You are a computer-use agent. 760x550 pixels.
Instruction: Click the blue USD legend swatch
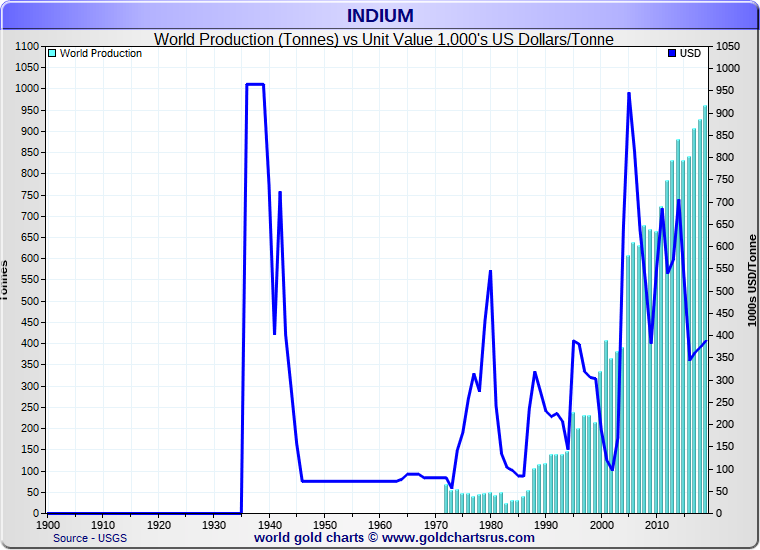click(672, 54)
